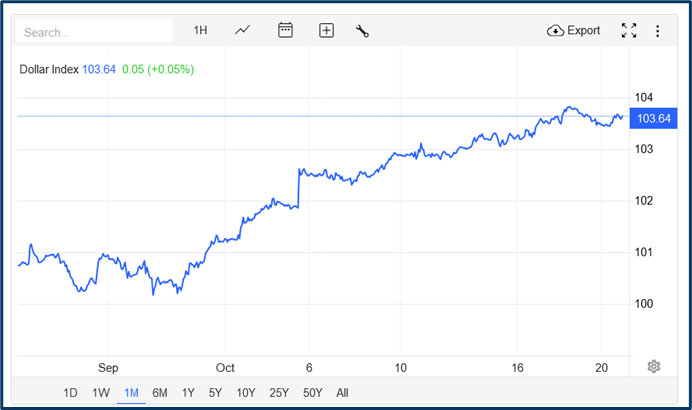Select the 1D time range
The width and height of the screenshot is (692, 410).
(70, 393)
